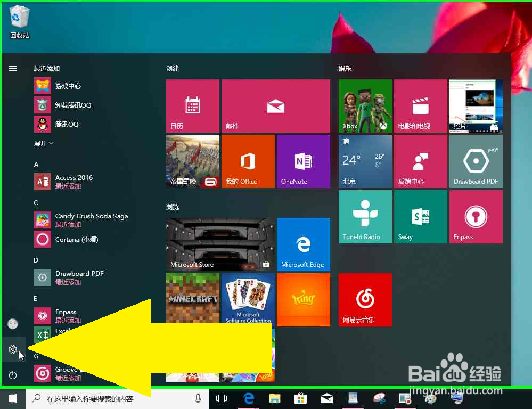The height and width of the screenshot is (409, 532).
Task: Open the Microsoft Store tile
Action: (220, 244)
